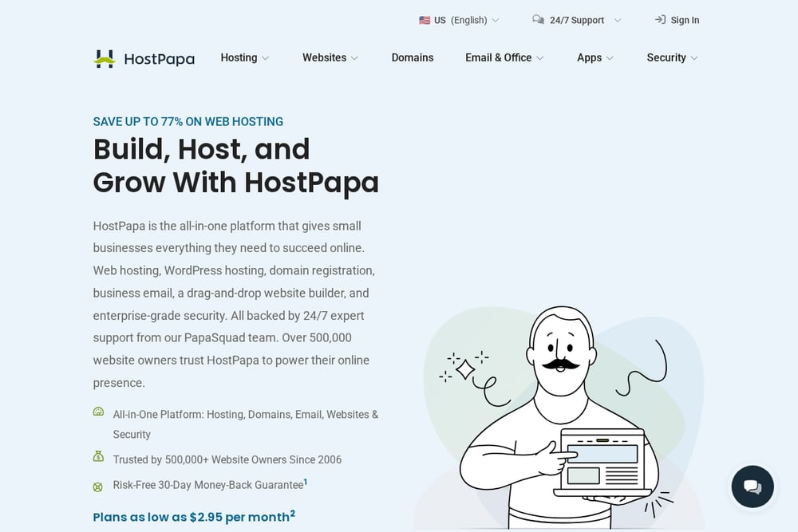
Task: Click footnote 2 after per month
Action: click(x=293, y=513)
